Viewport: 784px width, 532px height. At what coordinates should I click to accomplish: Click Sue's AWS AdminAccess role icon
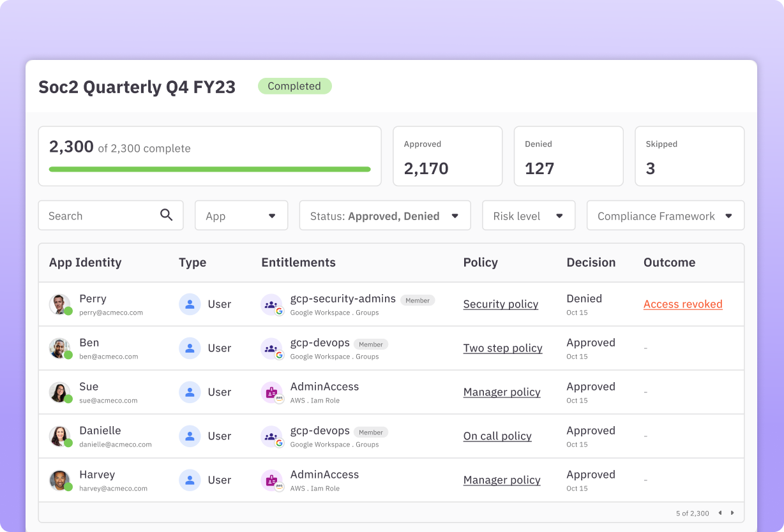272,393
